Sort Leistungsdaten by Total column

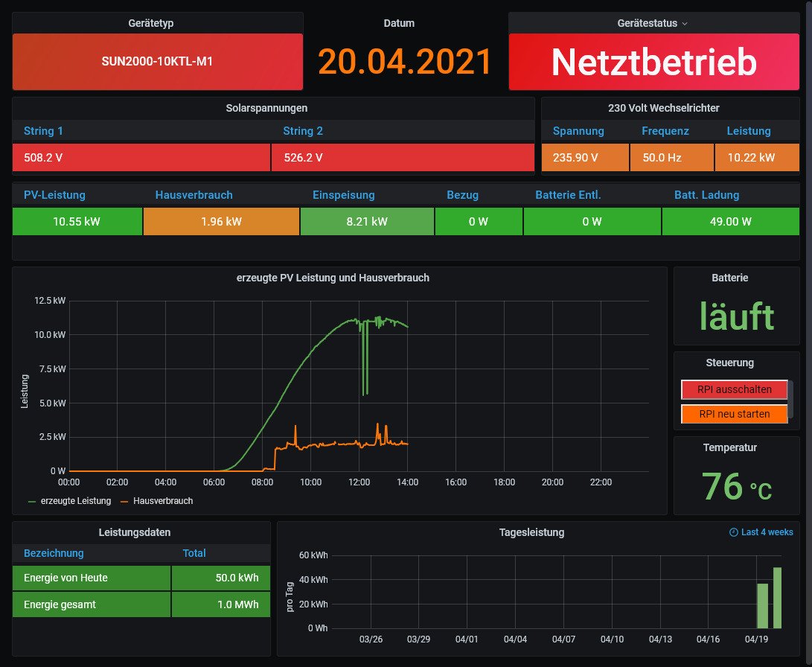click(x=194, y=553)
